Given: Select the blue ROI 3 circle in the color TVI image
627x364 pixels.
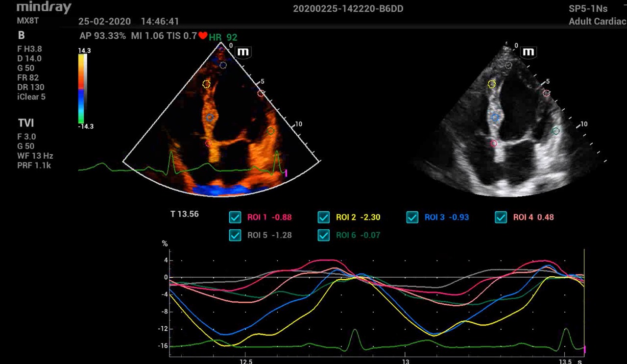Looking at the screenshot, I should coord(210,118).
